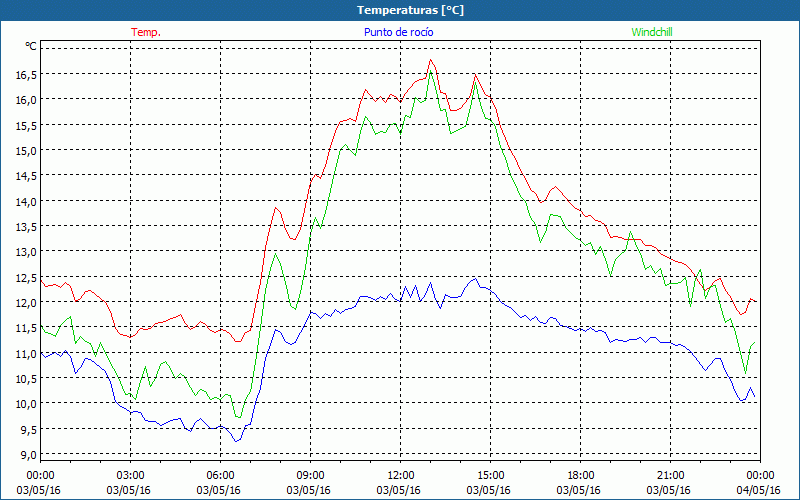Click the 15:00 time axis label
The height and width of the screenshot is (500, 800).
tap(489, 476)
